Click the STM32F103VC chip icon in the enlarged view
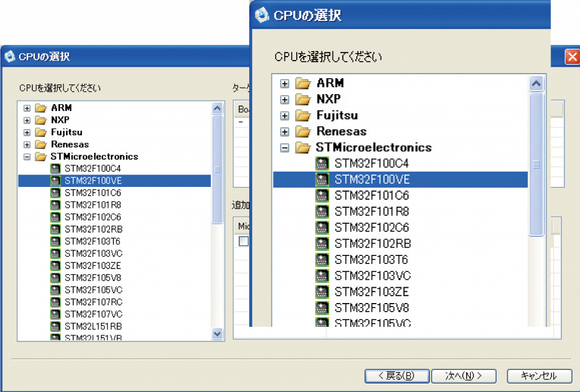 pyautogui.click(x=322, y=276)
